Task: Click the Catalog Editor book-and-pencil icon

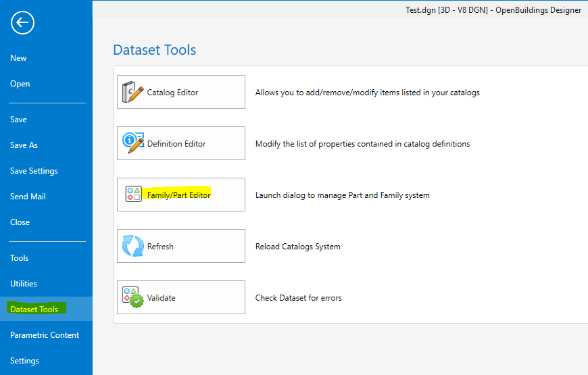Action: point(132,92)
